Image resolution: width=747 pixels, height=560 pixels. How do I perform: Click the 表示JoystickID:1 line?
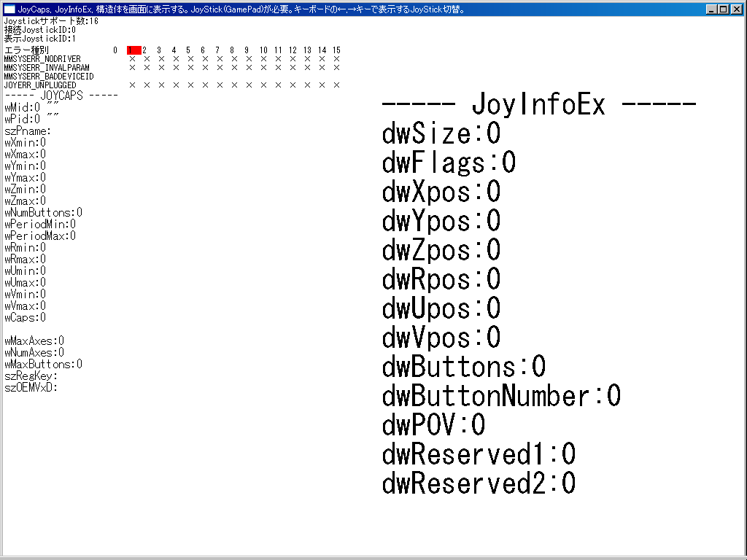41,38
